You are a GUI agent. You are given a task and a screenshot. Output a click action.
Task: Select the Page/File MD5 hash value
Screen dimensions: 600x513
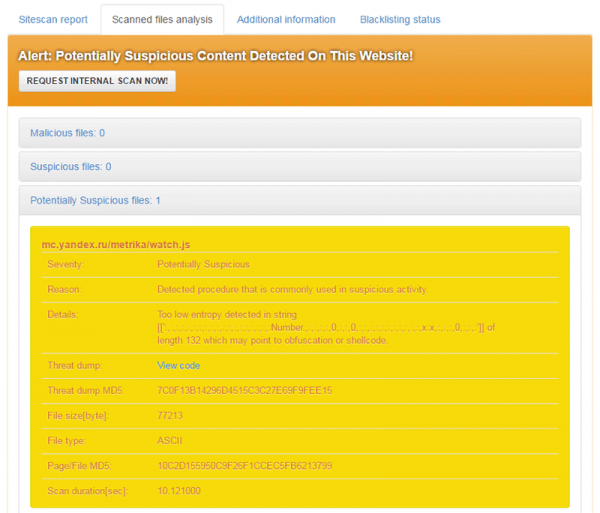pos(245,466)
